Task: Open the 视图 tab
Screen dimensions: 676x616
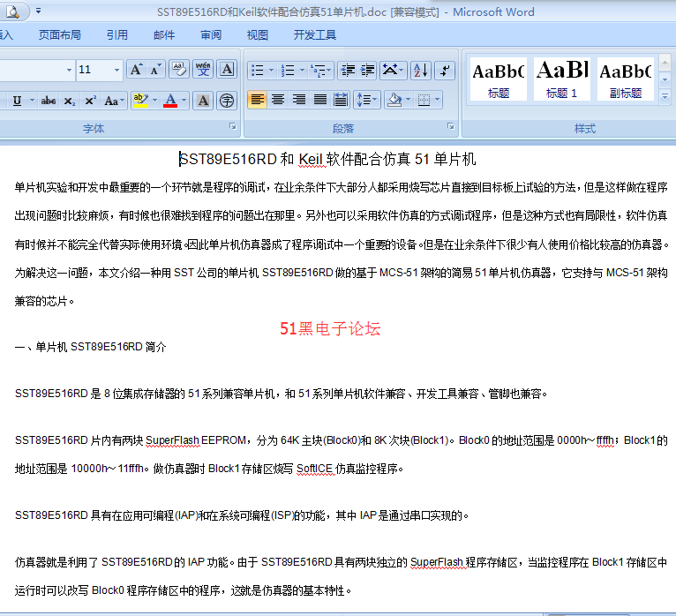Action: click(258, 35)
